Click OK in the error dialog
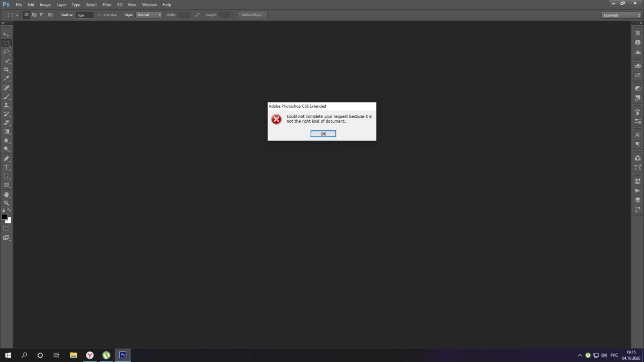The width and height of the screenshot is (644, 362). 323,134
